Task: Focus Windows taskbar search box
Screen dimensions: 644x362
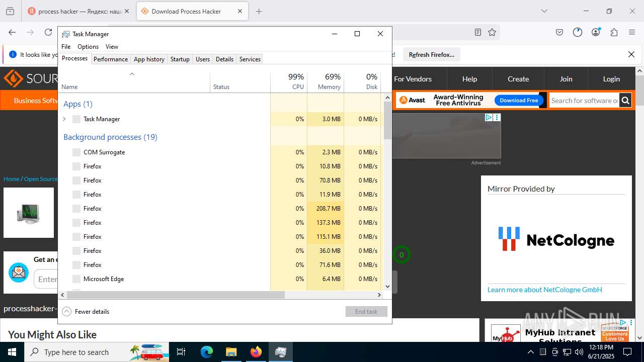Action: [x=97, y=352]
